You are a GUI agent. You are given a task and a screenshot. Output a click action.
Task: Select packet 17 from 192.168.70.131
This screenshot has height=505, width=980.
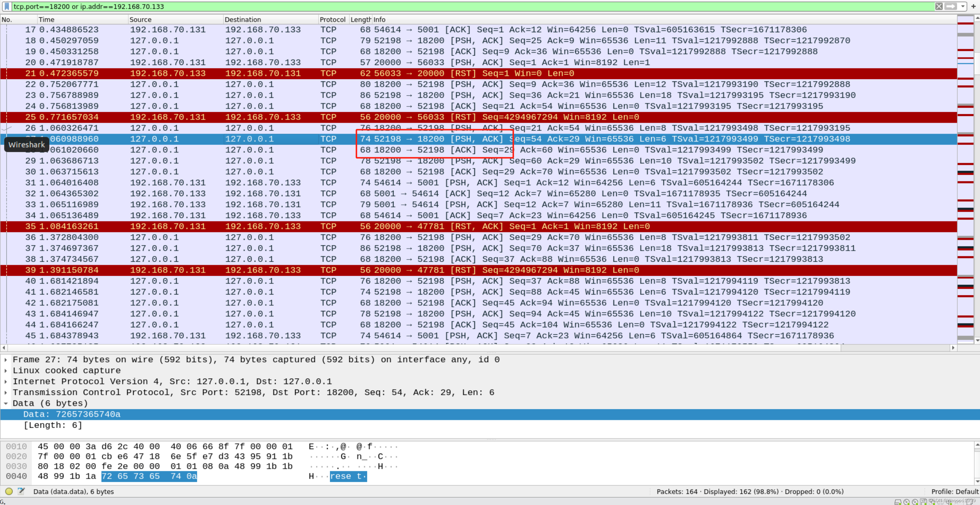[478, 30]
